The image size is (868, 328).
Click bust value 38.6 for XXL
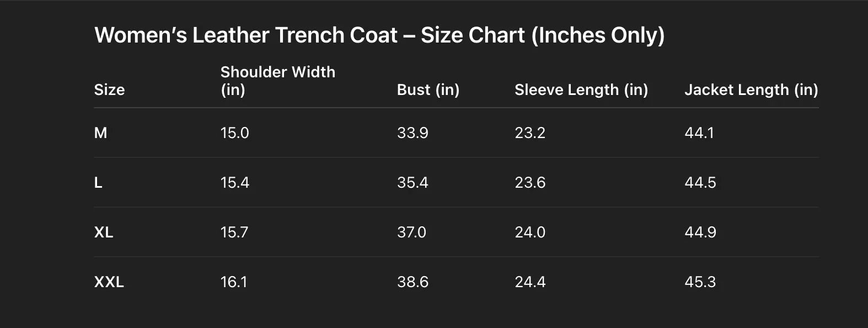(412, 282)
